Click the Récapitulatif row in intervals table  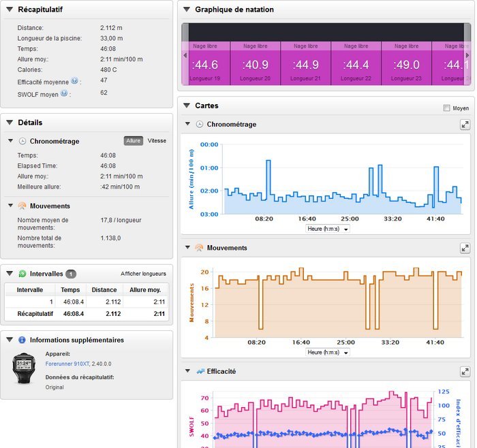click(87, 314)
